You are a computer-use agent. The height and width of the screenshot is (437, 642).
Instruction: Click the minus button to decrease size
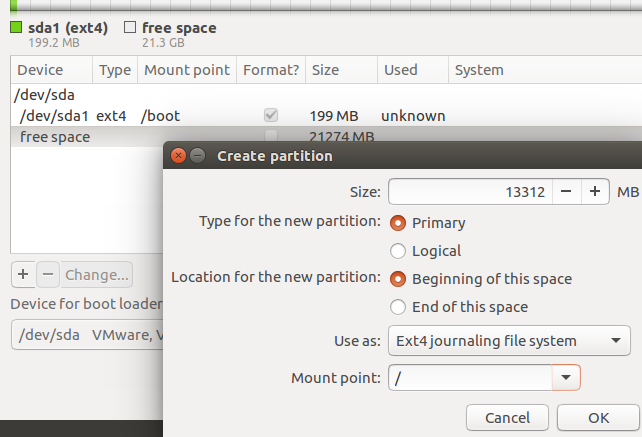566,191
